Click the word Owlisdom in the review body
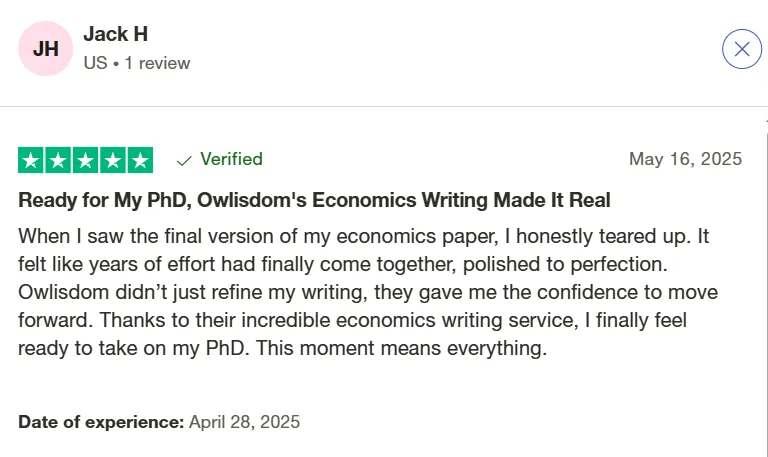768x457 pixels. tap(64, 292)
